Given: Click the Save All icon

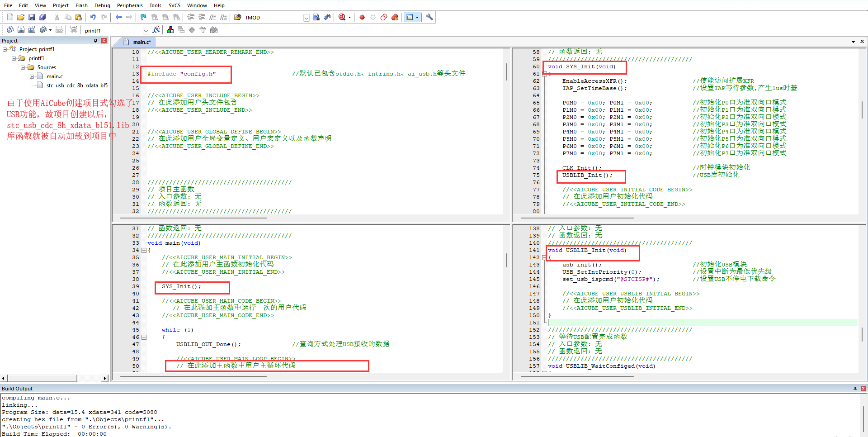Looking at the screenshot, I should [x=42, y=17].
